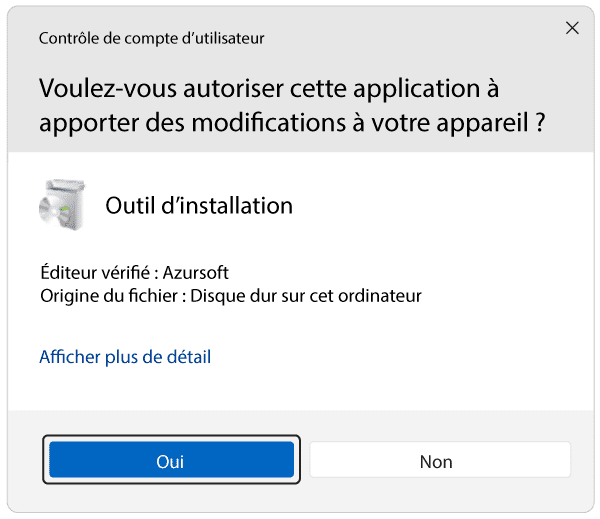Image resolution: width=600 pixels, height=519 pixels.
Task: Select the Outil d'installation application name
Action: coord(199,206)
